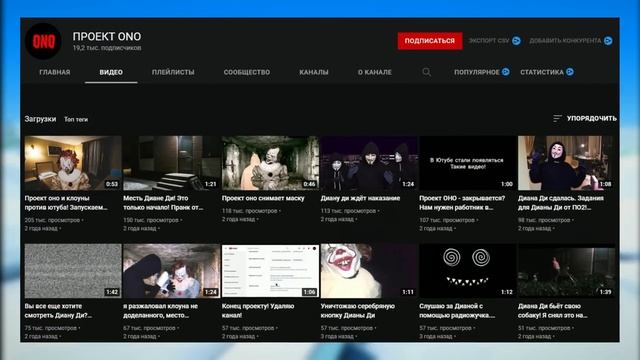Screen dimensions: 640x360
Task: Open thumbnail of 'Я разжаловал клоуна' video
Action: click(x=172, y=271)
